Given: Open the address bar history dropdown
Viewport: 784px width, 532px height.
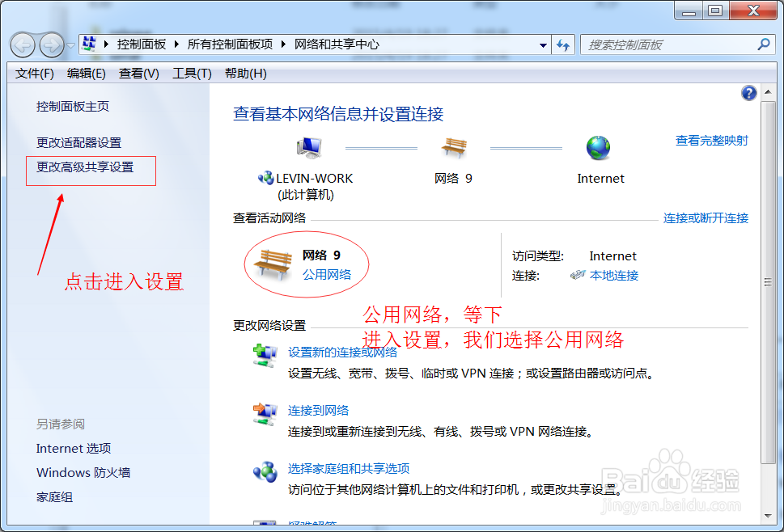Looking at the screenshot, I should coord(543,45).
